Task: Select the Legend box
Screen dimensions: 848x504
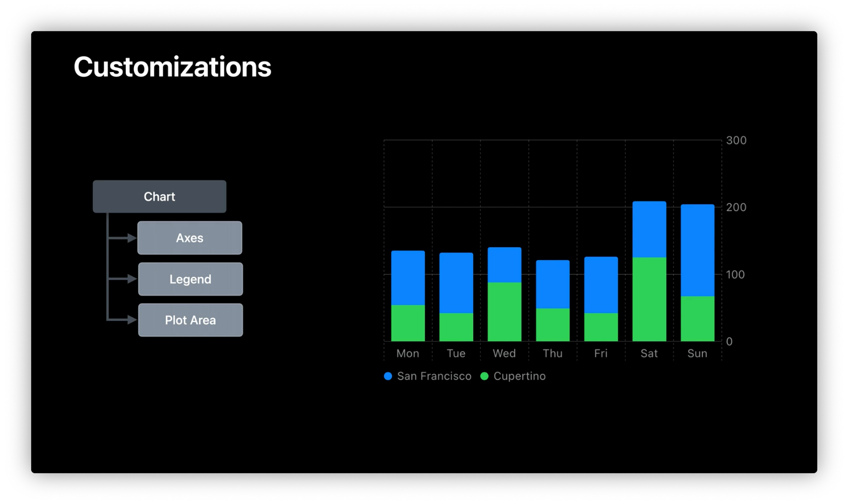Action: (190, 279)
